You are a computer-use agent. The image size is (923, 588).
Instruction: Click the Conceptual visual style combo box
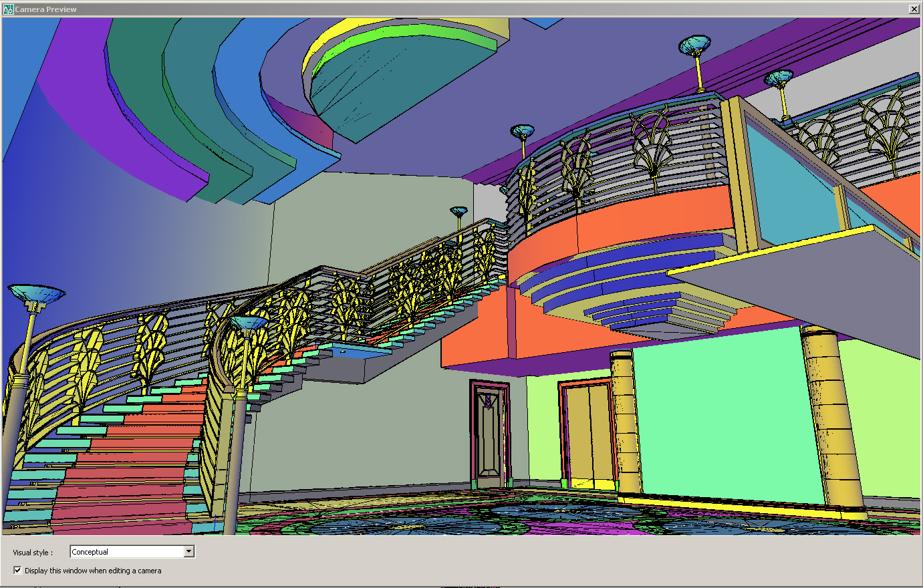126,552
